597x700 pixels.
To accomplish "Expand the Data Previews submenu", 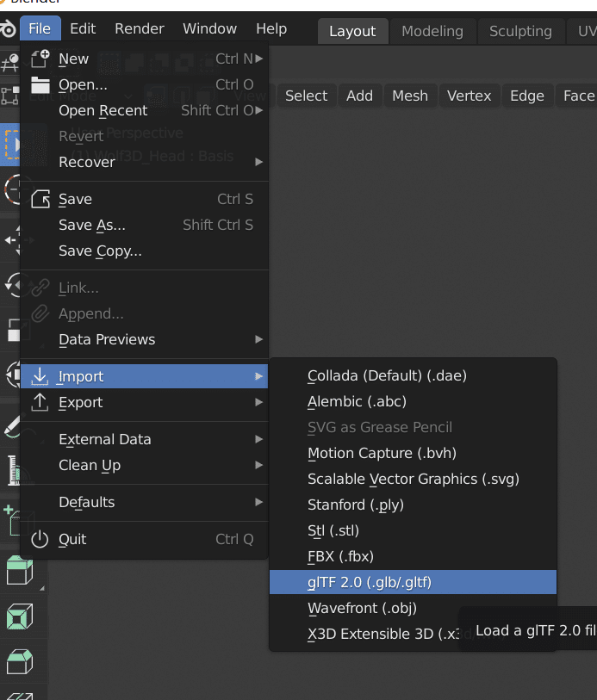I will click(259, 339).
